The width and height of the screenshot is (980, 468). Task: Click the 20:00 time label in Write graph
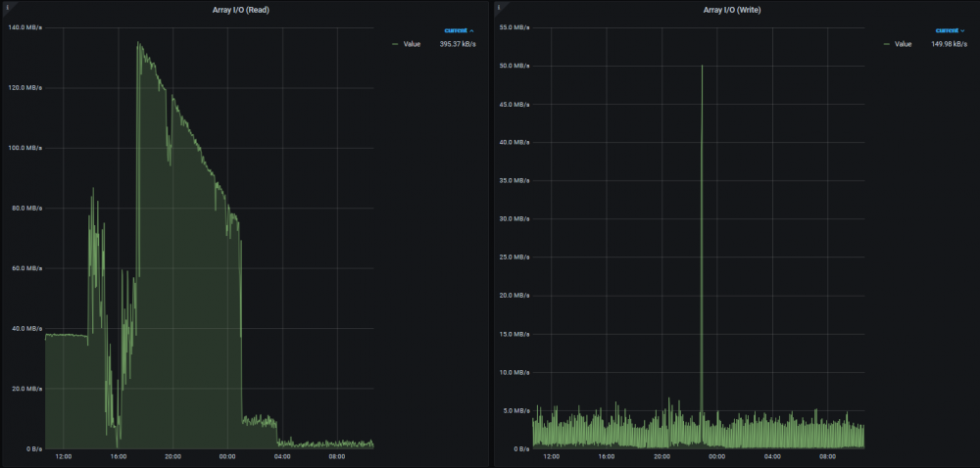pyautogui.click(x=661, y=457)
